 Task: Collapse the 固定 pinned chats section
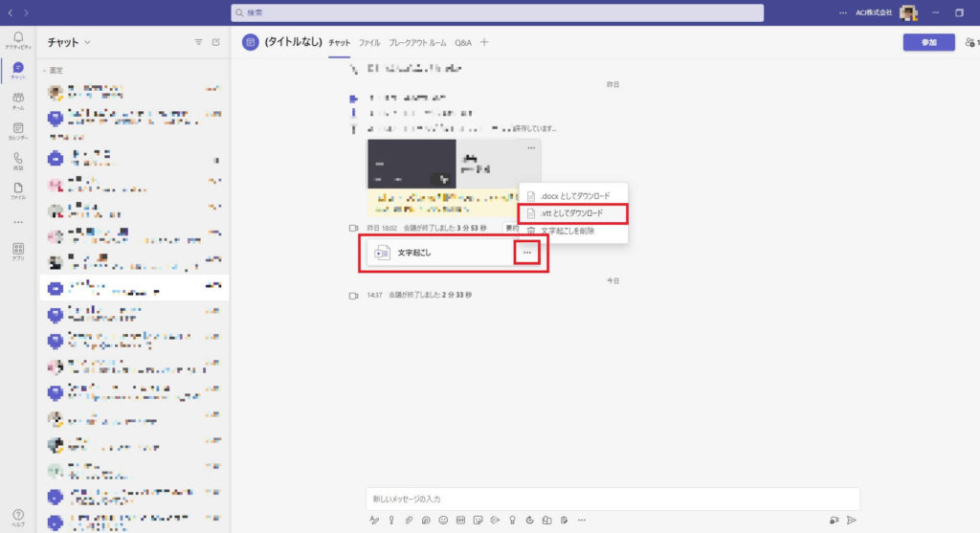click(x=44, y=71)
